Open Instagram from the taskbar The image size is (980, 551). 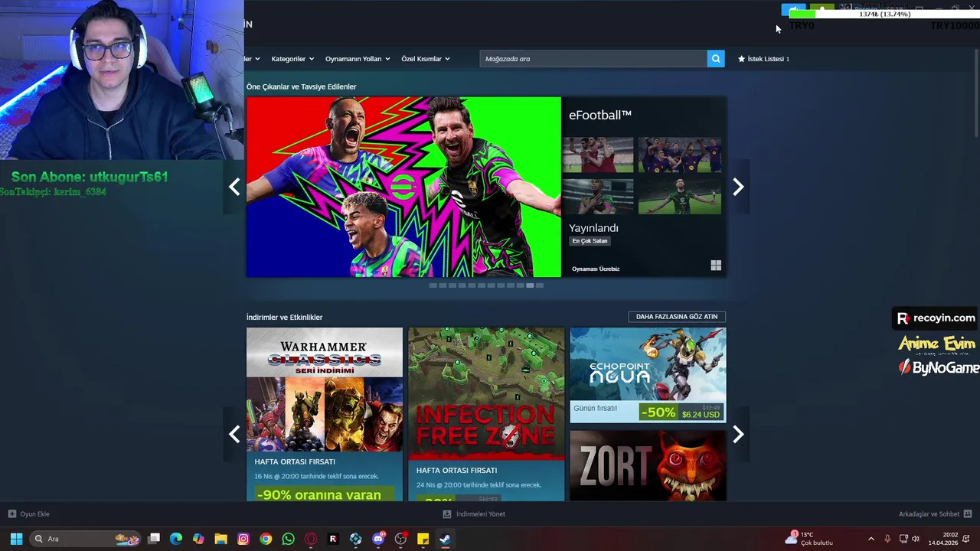243,539
